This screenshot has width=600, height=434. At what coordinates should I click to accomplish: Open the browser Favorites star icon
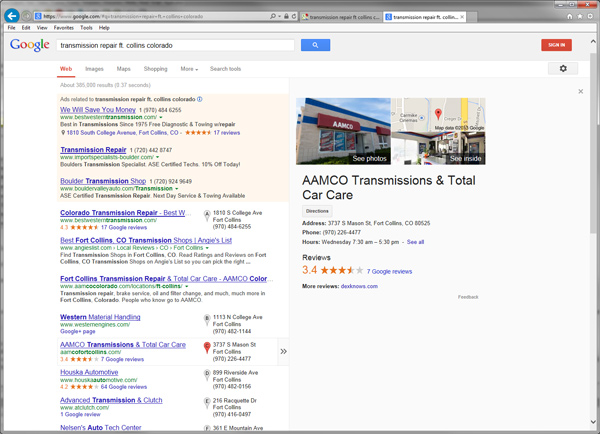tap(580, 16)
